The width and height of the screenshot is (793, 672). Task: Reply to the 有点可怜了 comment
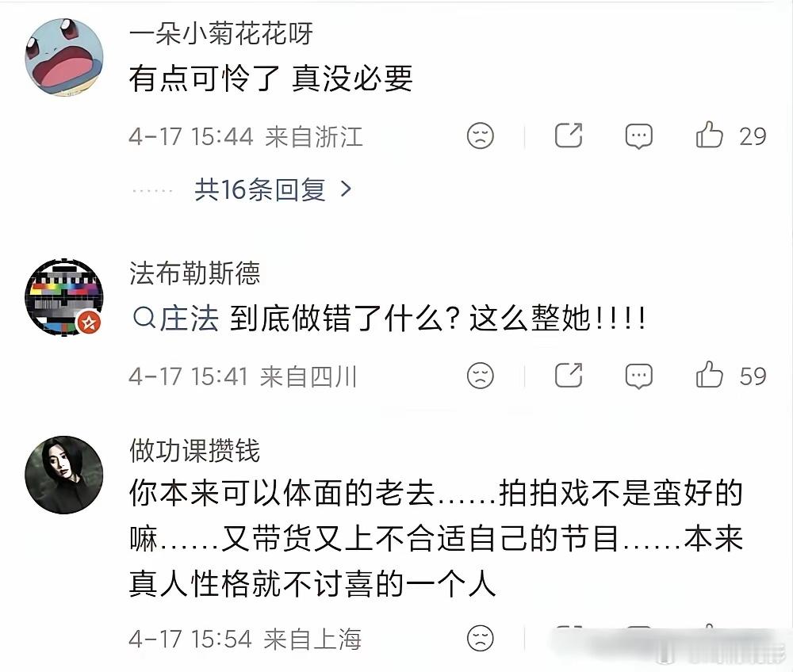[638, 136]
